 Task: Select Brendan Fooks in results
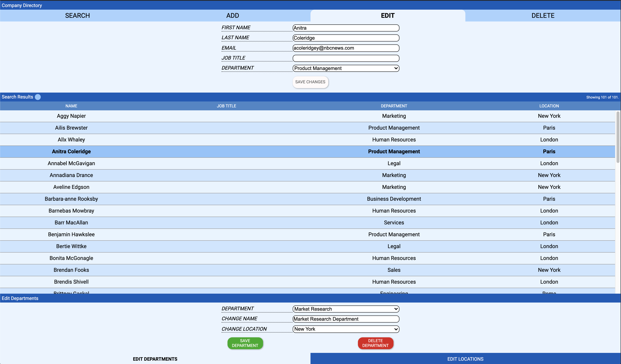tap(71, 270)
